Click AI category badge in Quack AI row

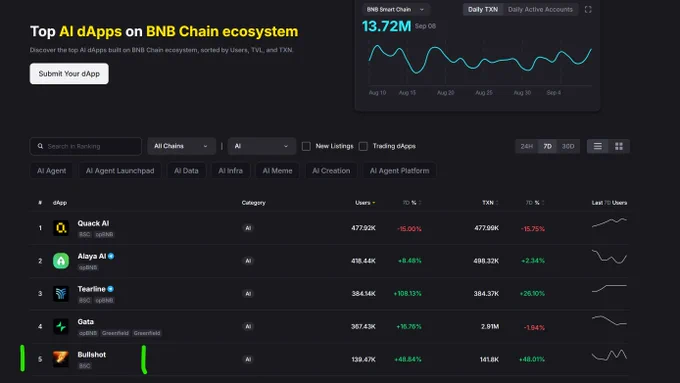tap(248, 228)
